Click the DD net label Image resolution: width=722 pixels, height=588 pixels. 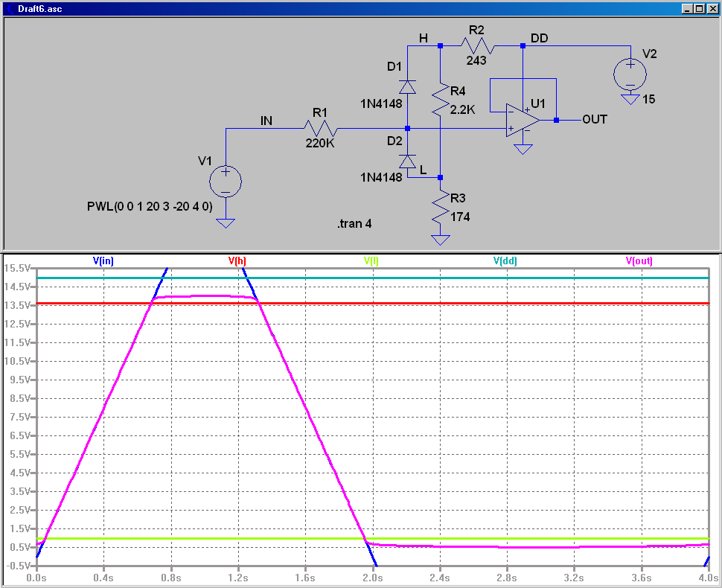coord(539,38)
